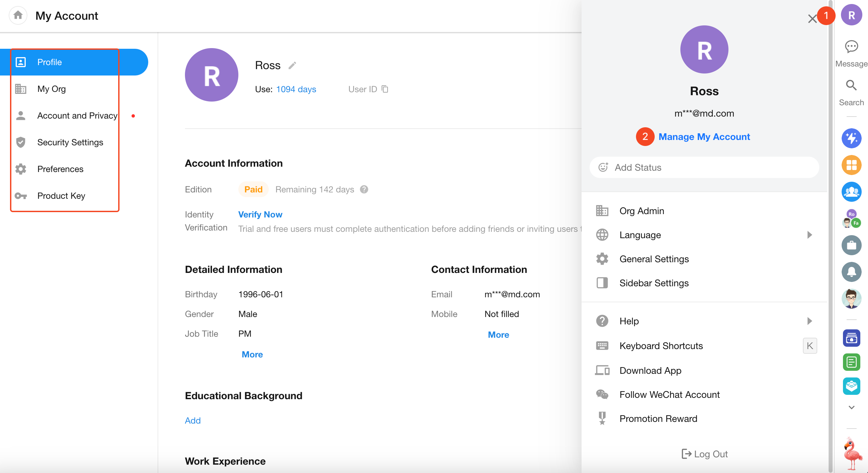Click the bell notification sidebar icon
Screen dimensions: 868x473
click(851, 272)
